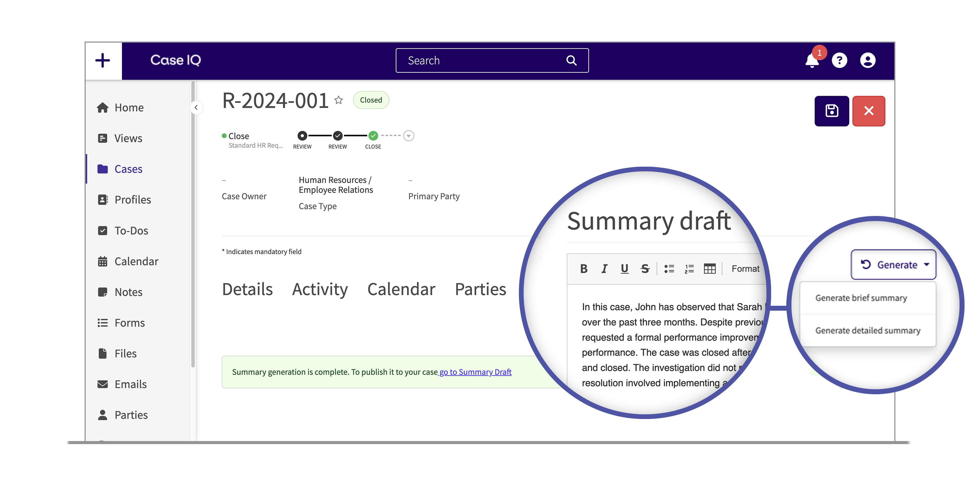This screenshot has width=980, height=482.
Task: Follow the go to Summary Draft link
Action: [x=475, y=372]
